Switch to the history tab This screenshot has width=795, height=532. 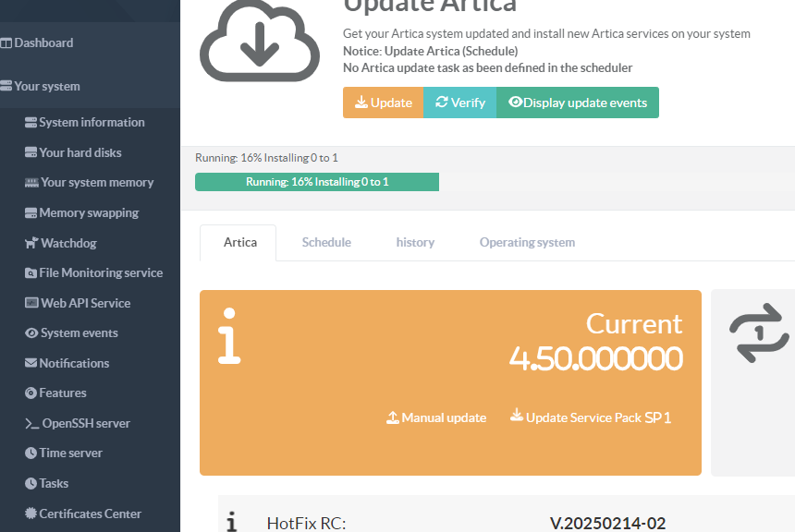click(x=415, y=242)
